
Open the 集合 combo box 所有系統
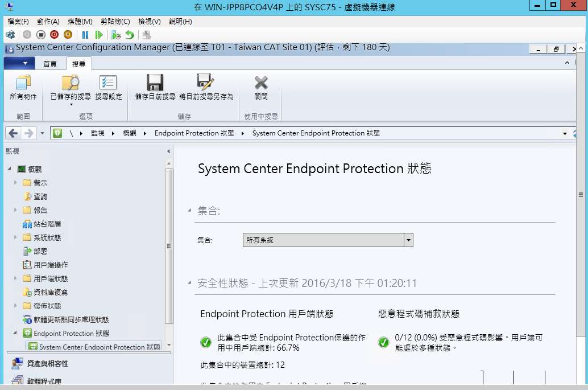[x=328, y=240]
